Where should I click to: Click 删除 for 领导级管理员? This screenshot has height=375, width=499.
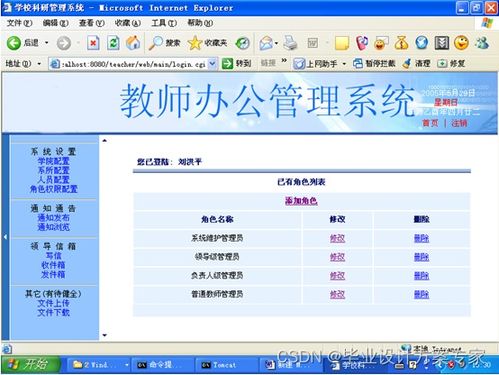click(x=421, y=257)
